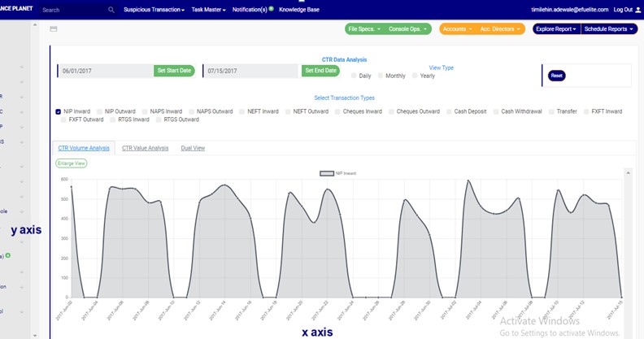Screen dimensions: 644x339
Task: Expand the File Specs. dropdown
Action: pyautogui.click(x=363, y=28)
